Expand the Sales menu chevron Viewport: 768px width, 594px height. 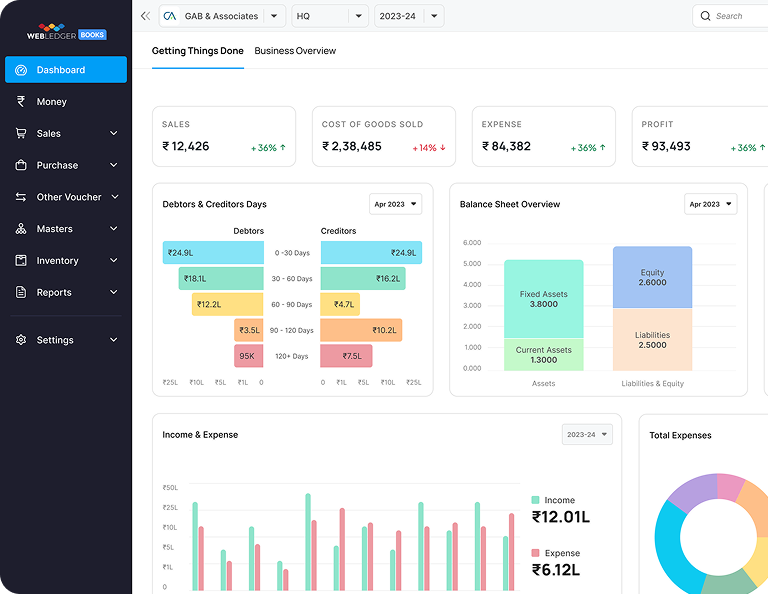(x=114, y=133)
